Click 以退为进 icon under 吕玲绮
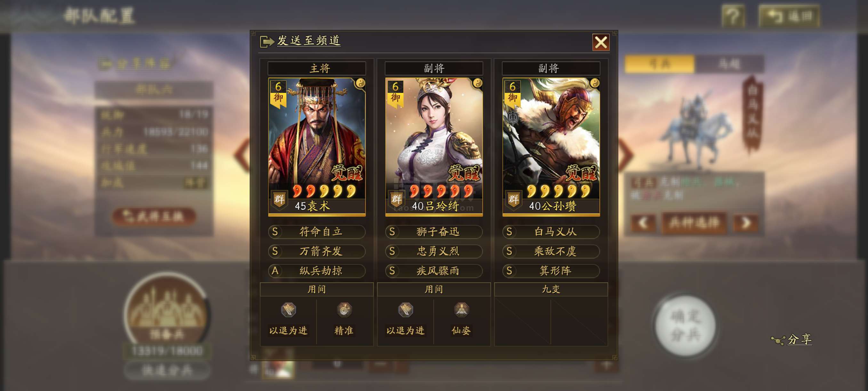 click(x=406, y=310)
